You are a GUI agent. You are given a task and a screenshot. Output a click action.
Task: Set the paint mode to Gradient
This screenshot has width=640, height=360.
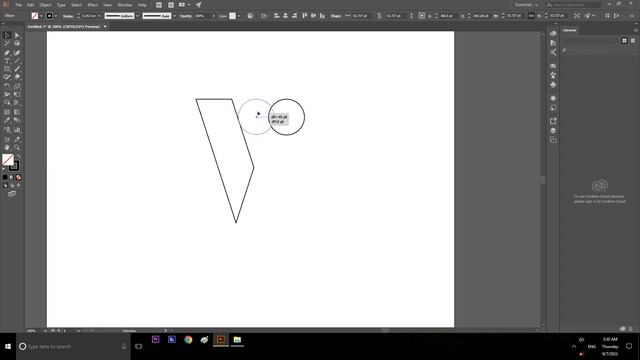tap(11, 178)
